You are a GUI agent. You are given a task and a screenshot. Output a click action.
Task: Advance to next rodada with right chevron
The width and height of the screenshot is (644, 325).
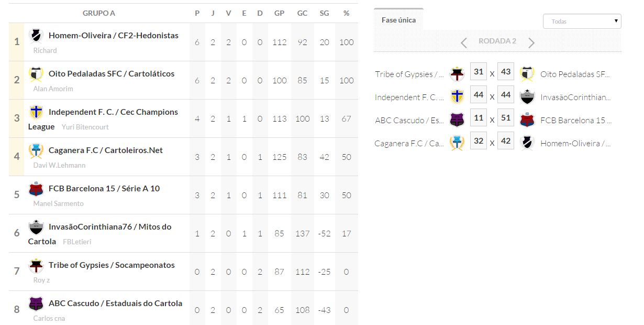coord(531,42)
